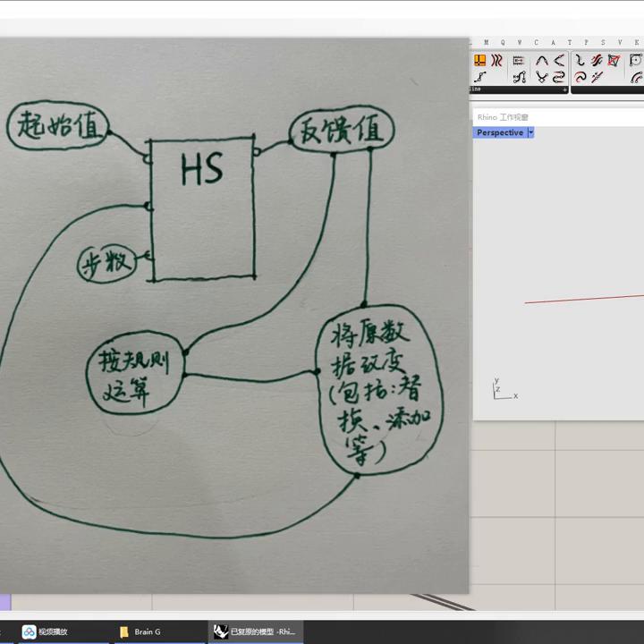
Task: Pick the red diagonal line with cross marks icon
Action: click(x=597, y=77)
